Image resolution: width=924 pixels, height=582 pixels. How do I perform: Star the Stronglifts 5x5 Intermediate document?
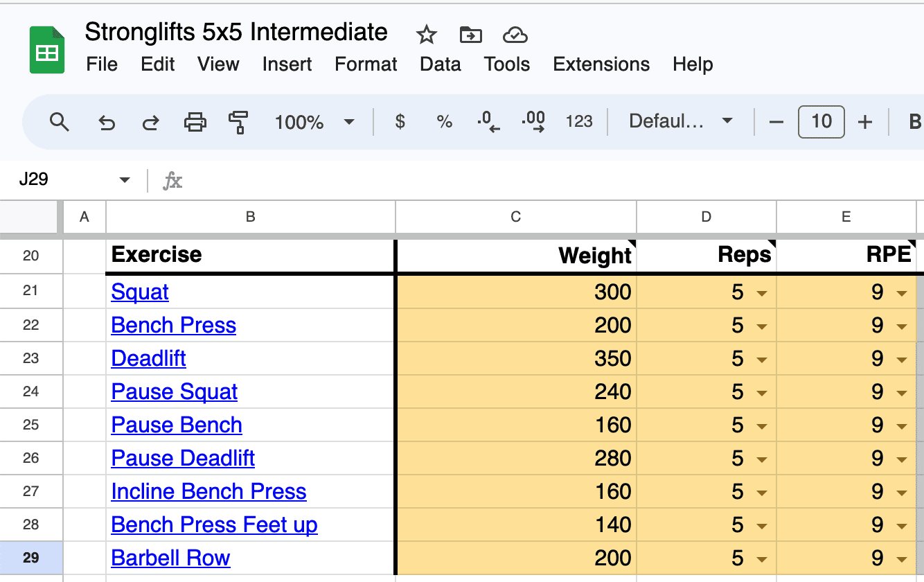click(x=426, y=35)
